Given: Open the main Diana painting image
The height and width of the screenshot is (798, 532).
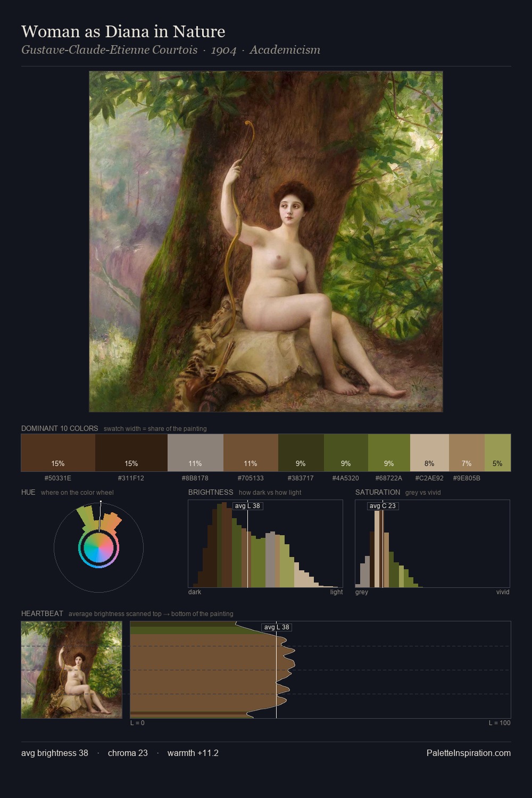Looking at the screenshot, I should (266, 242).
